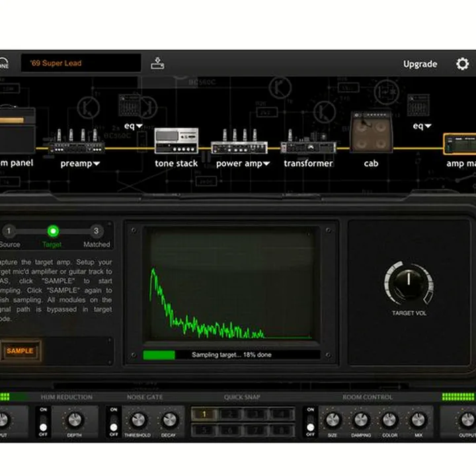
Task: Select Quick Snap slot 8
Action: [282, 430]
